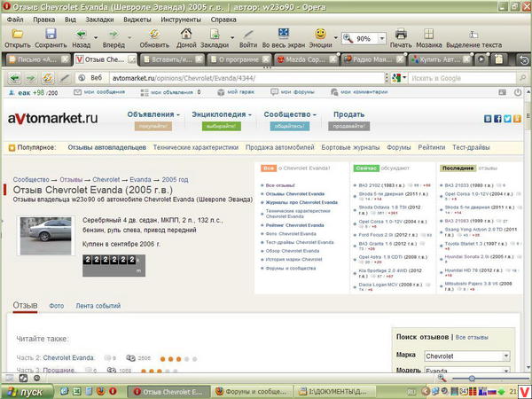Click the Save (Сохранить) diskette icon
This screenshot has width=532, height=399.
[51, 34]
